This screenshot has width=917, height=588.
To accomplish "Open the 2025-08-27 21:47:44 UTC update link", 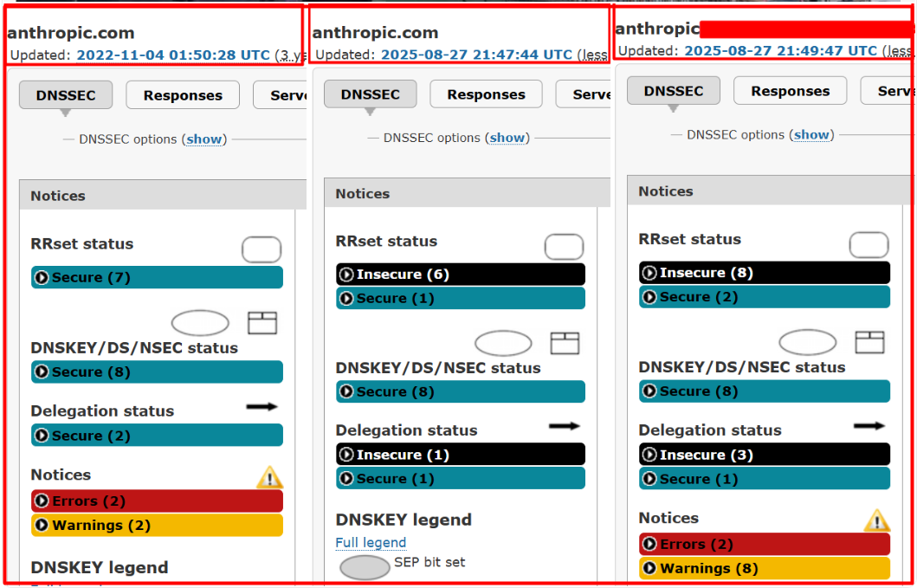I will pos(476,55).
